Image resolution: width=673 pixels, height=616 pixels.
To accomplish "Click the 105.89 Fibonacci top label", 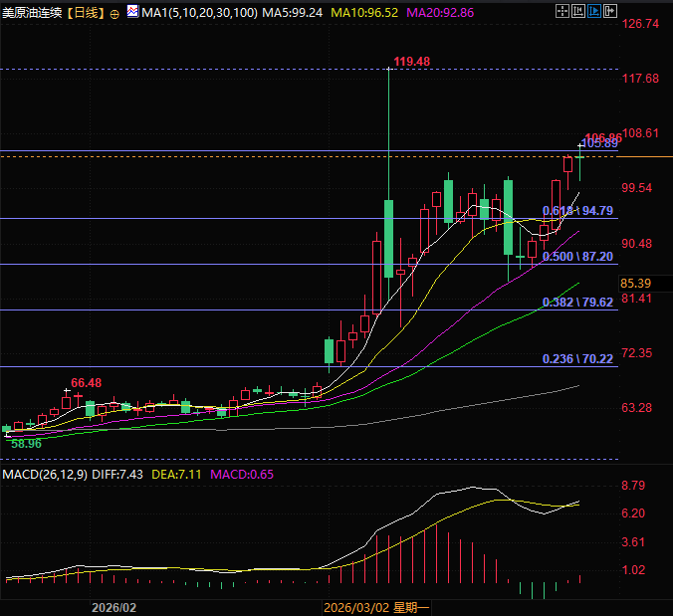I will coord(600,144).
